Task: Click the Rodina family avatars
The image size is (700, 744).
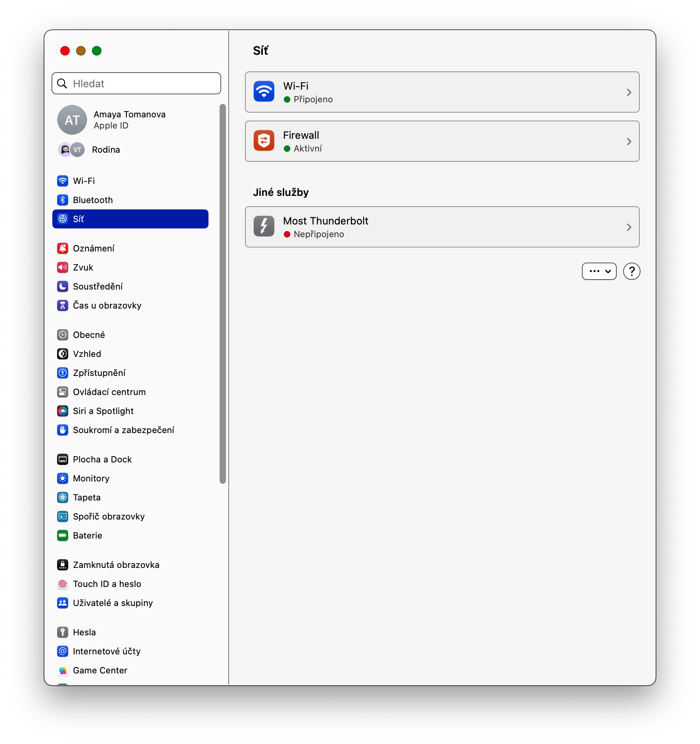Action: [71, 150]
